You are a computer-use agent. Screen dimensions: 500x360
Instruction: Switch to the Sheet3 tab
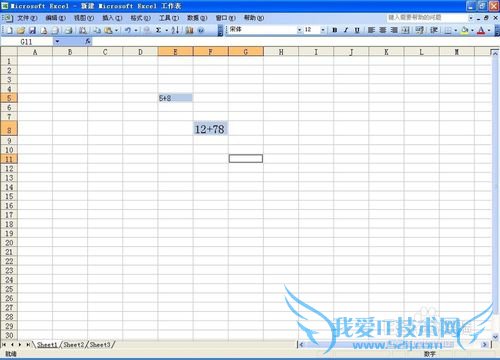pyautogui.click(x=100, y=345)
